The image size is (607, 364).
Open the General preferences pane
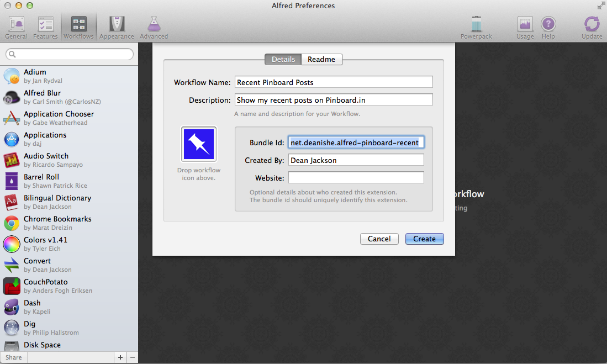(16, 28)
